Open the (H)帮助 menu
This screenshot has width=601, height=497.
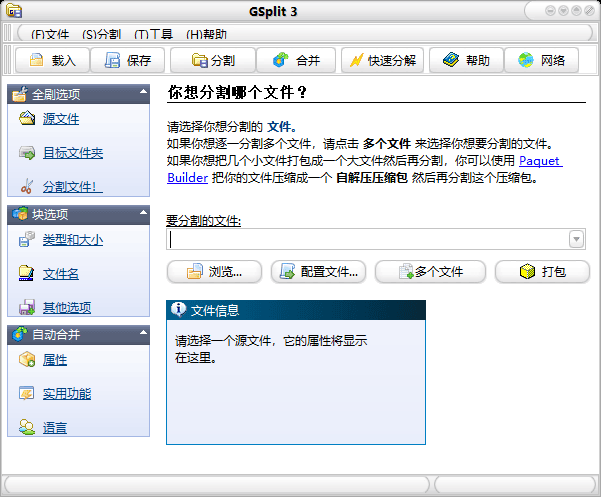pyautogui.click(x=207, y=34)
